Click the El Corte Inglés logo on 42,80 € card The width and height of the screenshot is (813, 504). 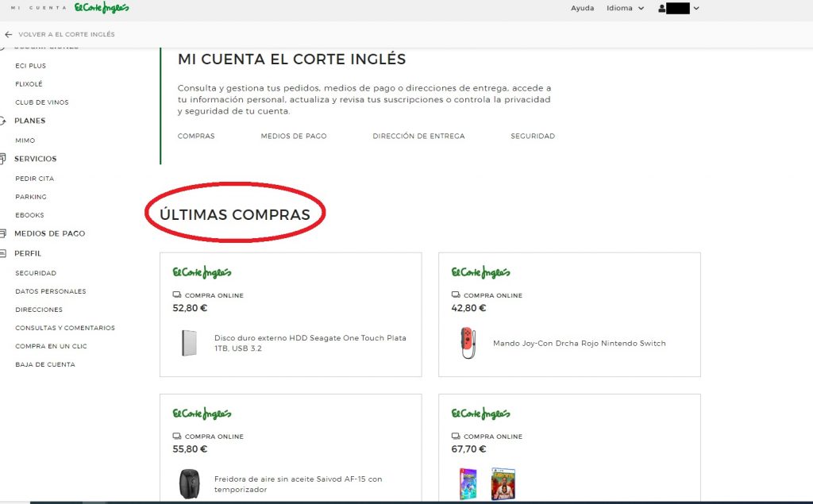tap(480, 272)
